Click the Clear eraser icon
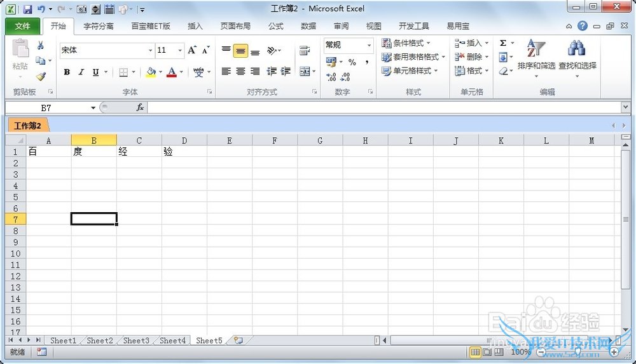This screenshot has height=364, width=636. (503, 71)
